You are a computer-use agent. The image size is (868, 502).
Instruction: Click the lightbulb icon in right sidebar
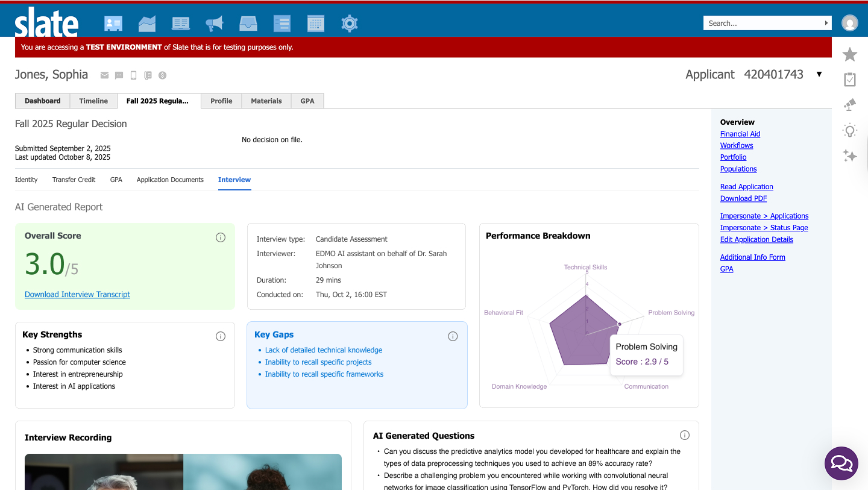(850, 130)
